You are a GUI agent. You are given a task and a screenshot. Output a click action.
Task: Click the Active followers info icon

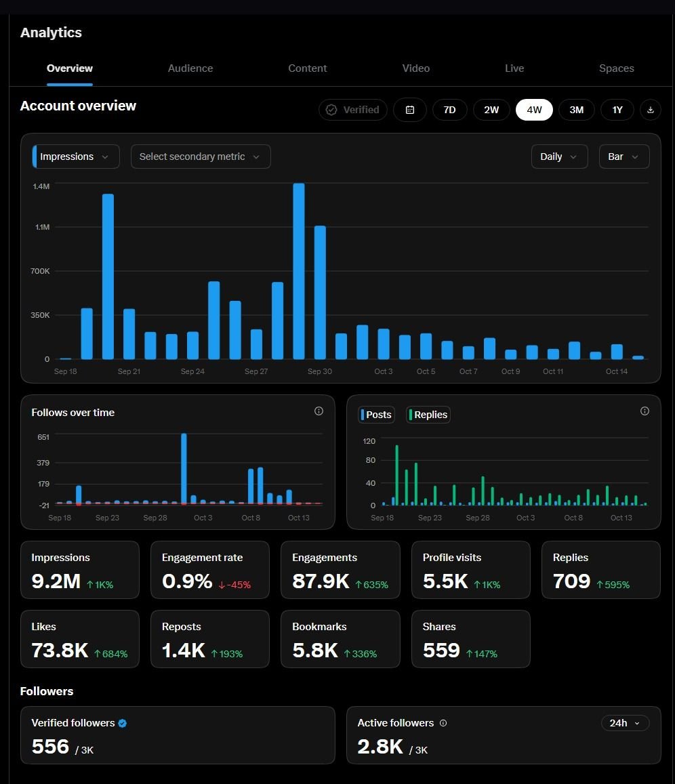(443, 723)
